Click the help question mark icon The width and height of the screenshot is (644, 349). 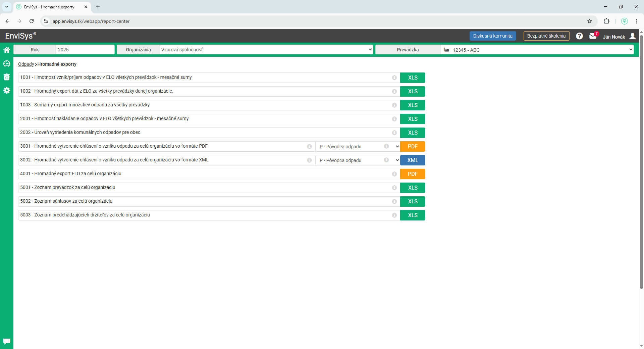pyautogui.click(x=579, y=36)
